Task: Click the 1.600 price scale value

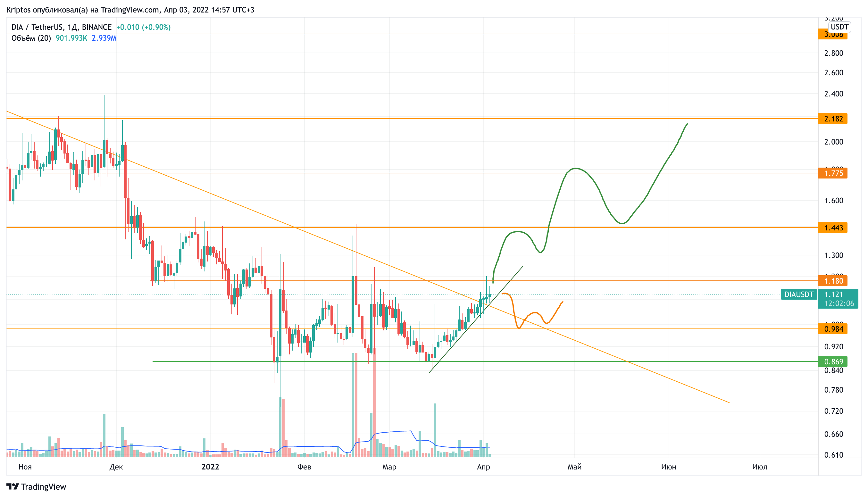Action: click(x=834, y=200)
